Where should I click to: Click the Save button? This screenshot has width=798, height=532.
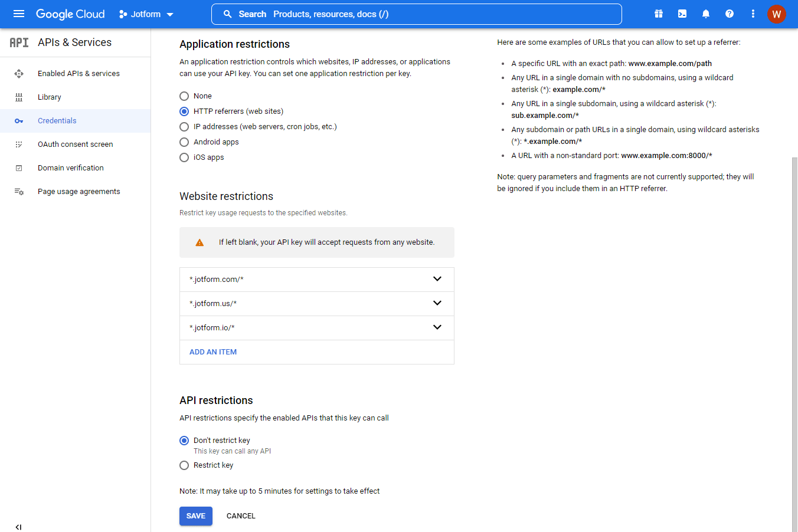pos(196,516)
